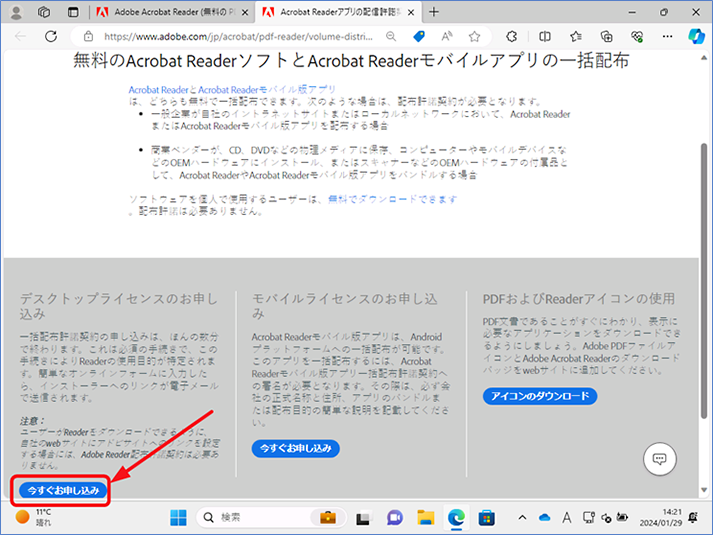Toggle split screen icon

(x=545, y=36)
